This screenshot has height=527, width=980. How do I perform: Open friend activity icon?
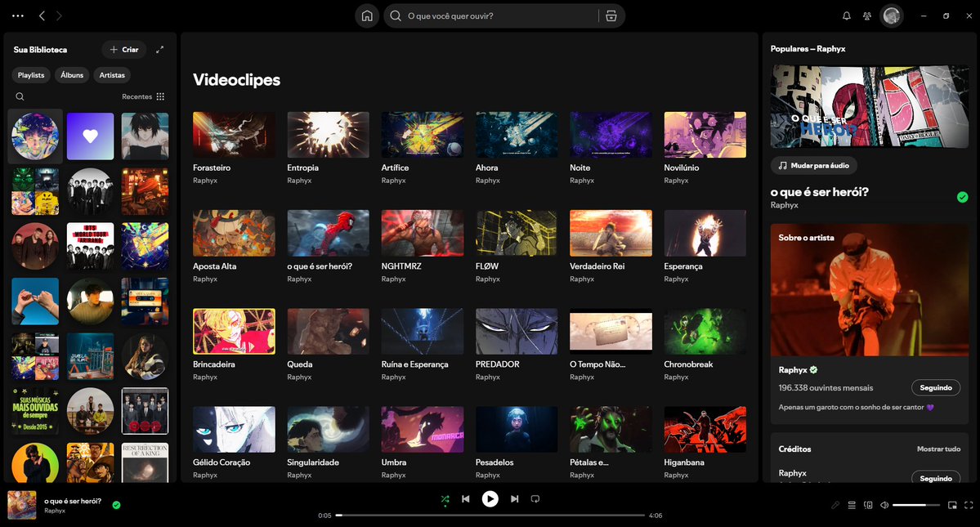[867, 16]
